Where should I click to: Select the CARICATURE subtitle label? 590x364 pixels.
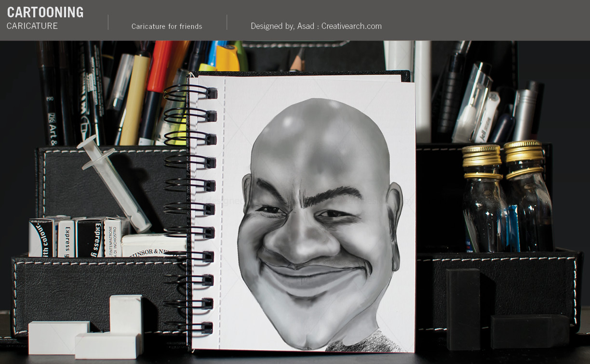click(x=32, y=26)
